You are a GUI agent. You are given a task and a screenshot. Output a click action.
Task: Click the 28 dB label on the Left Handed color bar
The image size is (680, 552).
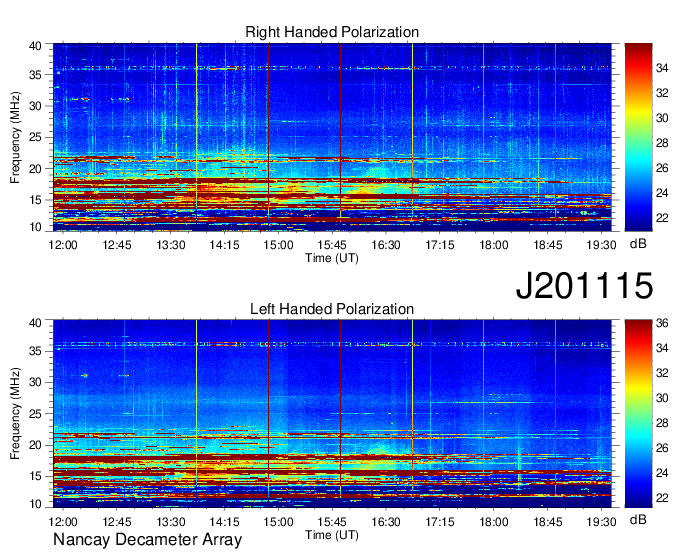point(662,423)
